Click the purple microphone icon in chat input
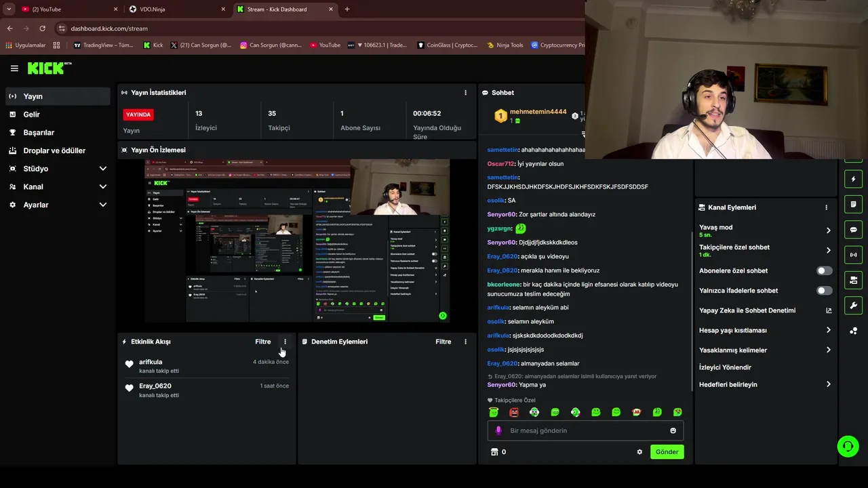The height and width of the screenshot is (488, 868). pyautogui.click(x=498, y=430)
